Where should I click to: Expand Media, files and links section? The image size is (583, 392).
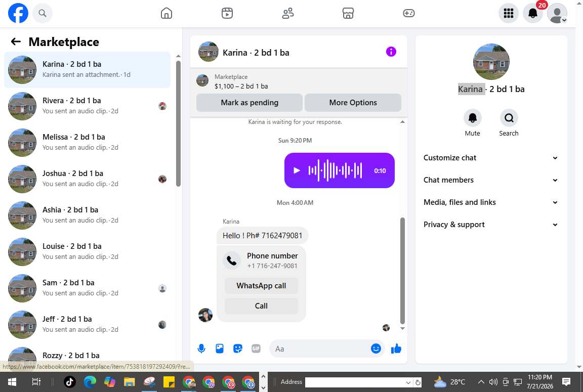(x=491, y=202)
